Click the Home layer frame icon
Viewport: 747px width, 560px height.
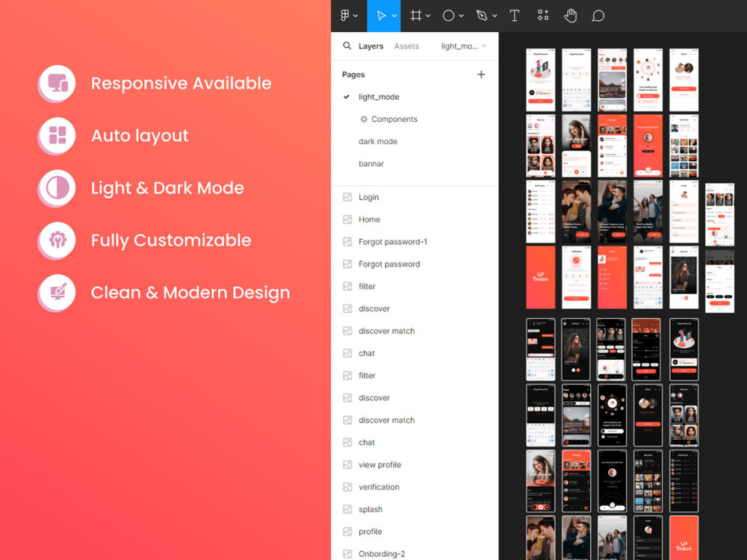tap(348, 220)
